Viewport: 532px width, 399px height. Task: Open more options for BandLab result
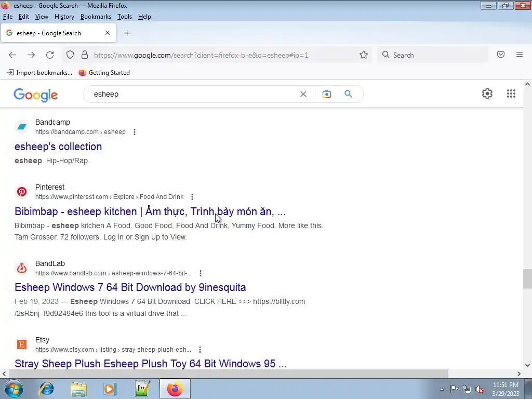click(201, 273)
